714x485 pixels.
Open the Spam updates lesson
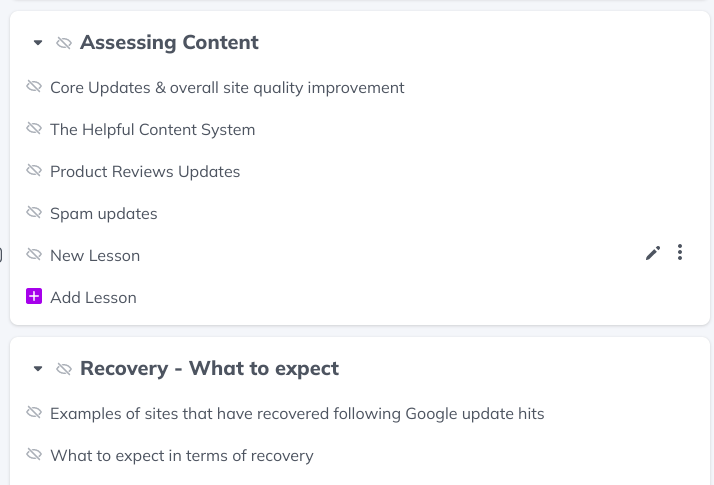pyautogui.click(x=104, y=214)
